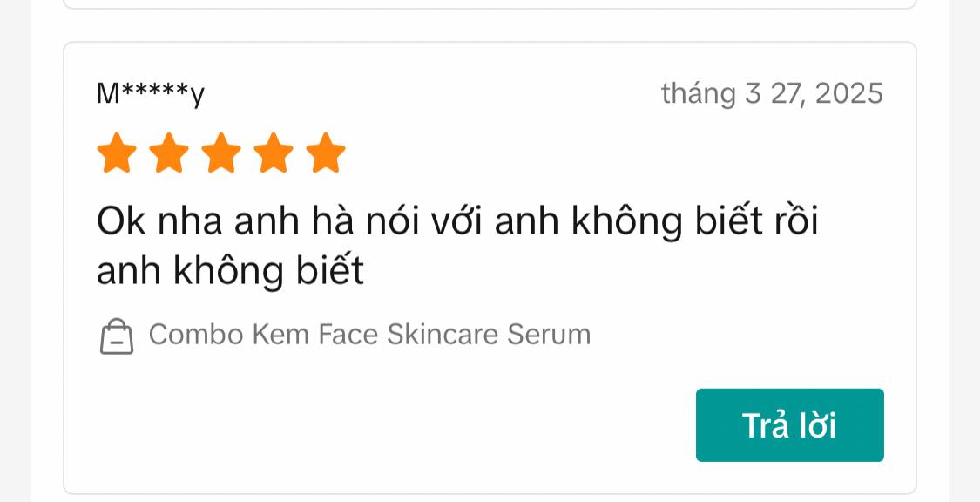
Task: Click the review date tháng 3 27, 2025
Action: coord(772,94)
